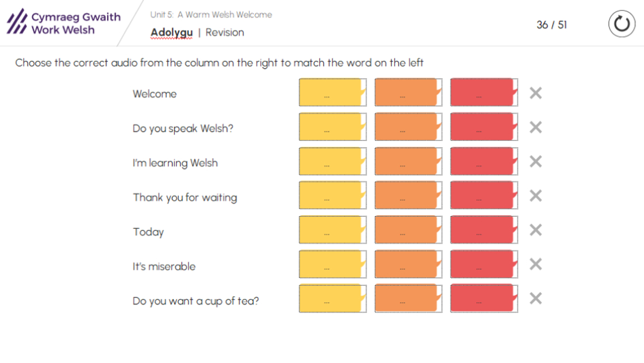Click the X icon beside It's miserable
The width and height of the screenshot is (644, 363).
click(535, 265)
